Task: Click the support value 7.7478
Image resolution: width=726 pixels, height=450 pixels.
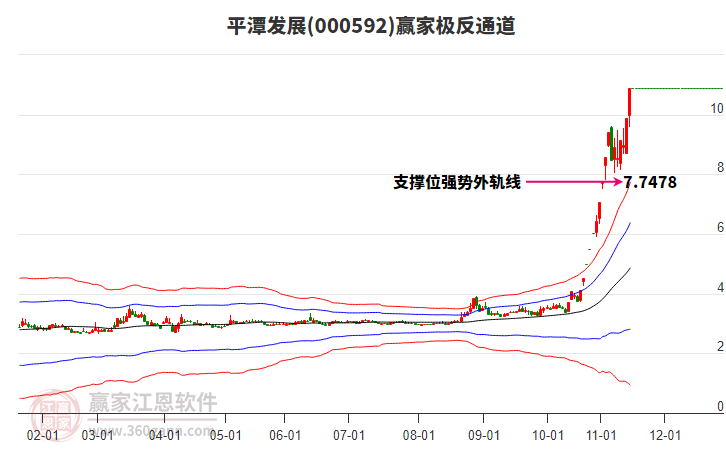Action: point(650,182)
